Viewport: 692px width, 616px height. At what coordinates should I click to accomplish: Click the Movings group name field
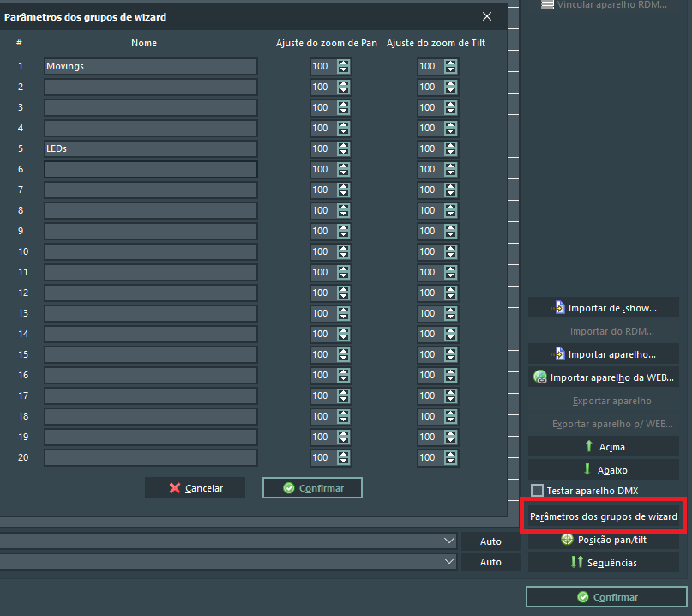150,66
